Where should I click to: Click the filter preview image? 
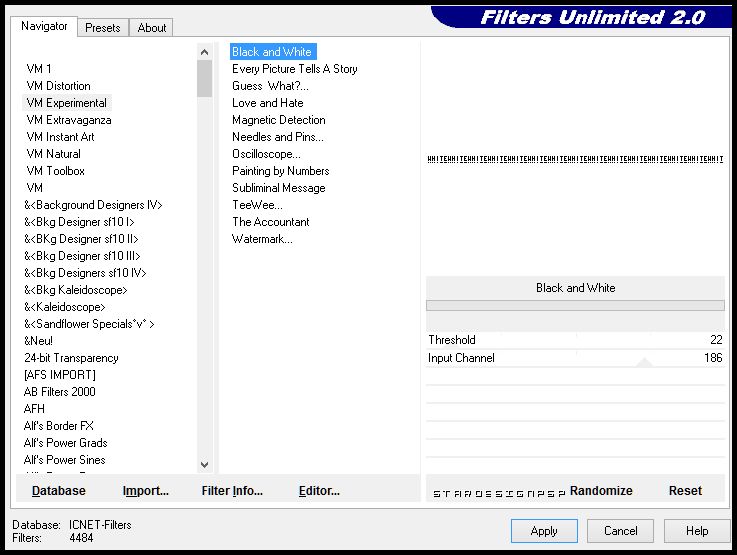click(575, 159)
